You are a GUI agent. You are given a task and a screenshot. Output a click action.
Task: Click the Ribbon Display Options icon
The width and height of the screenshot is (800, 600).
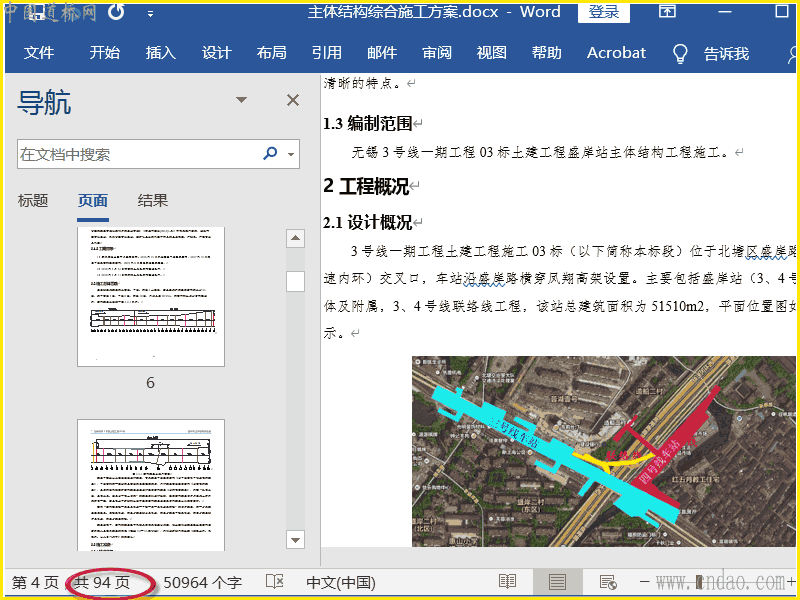coord(667,12)
